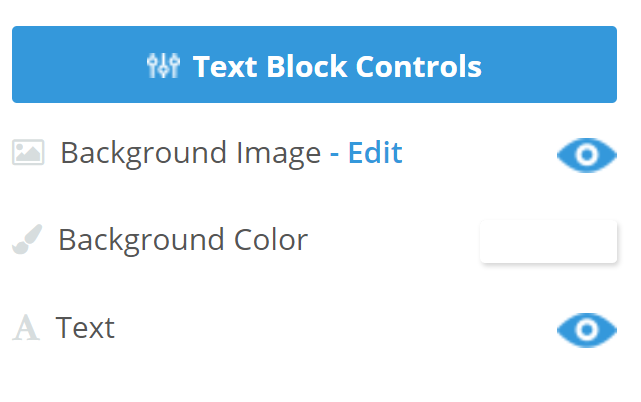The width and height of the screenshot is (641, 402).
Task: Click the Background Image picture icon
Action: [x=28, y=153]
